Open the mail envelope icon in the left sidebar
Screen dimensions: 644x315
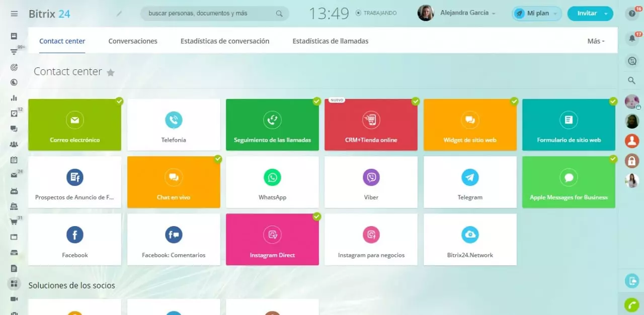pyautogui.click(x=14, y=175)
